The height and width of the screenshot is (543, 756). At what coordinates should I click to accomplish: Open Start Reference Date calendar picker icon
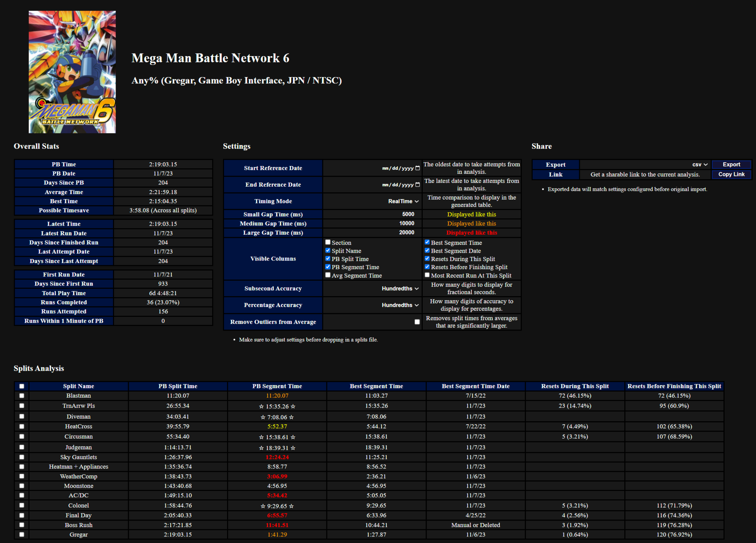point(417,168)
